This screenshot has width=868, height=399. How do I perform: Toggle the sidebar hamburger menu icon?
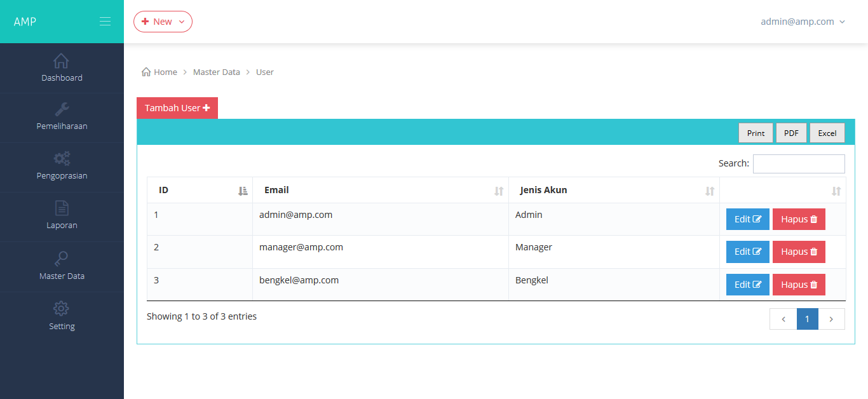click(x=105, y=22)
